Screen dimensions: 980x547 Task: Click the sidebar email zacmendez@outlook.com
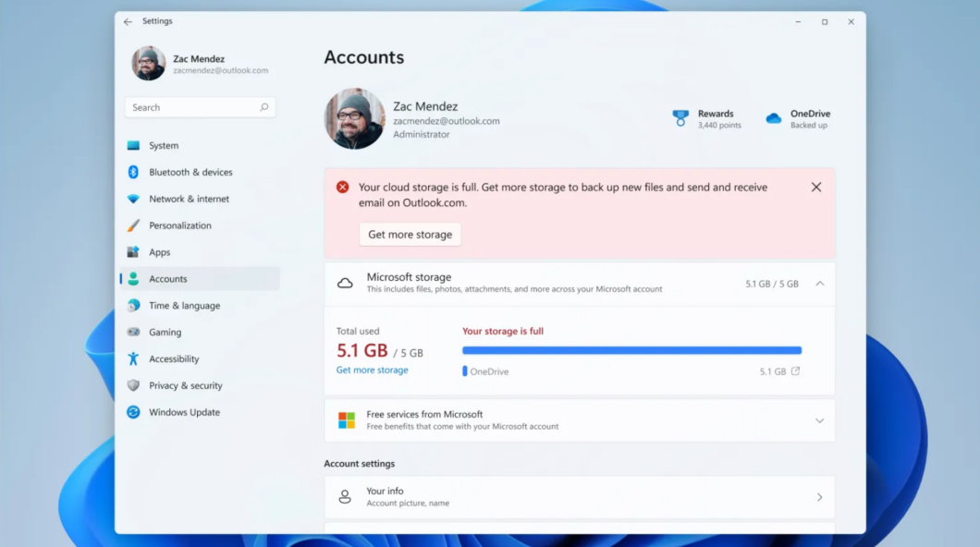pos(221,70)
